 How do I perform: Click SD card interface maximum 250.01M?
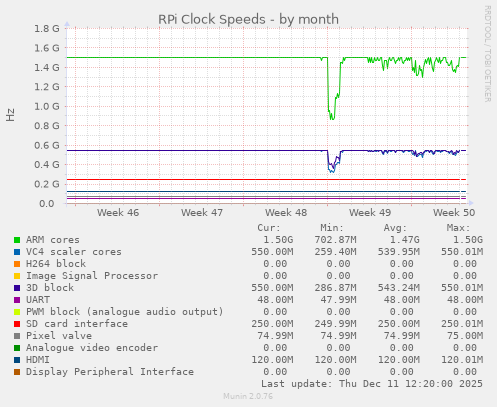click(x=462, y=324)
